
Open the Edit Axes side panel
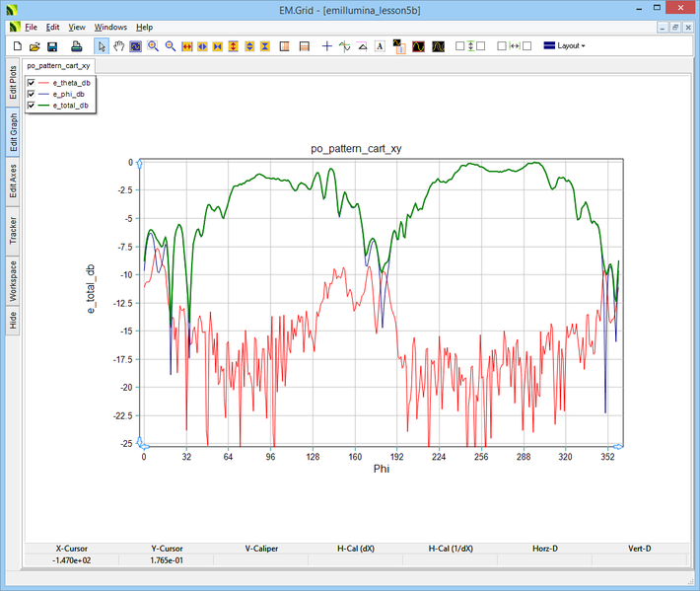[13, 182]
